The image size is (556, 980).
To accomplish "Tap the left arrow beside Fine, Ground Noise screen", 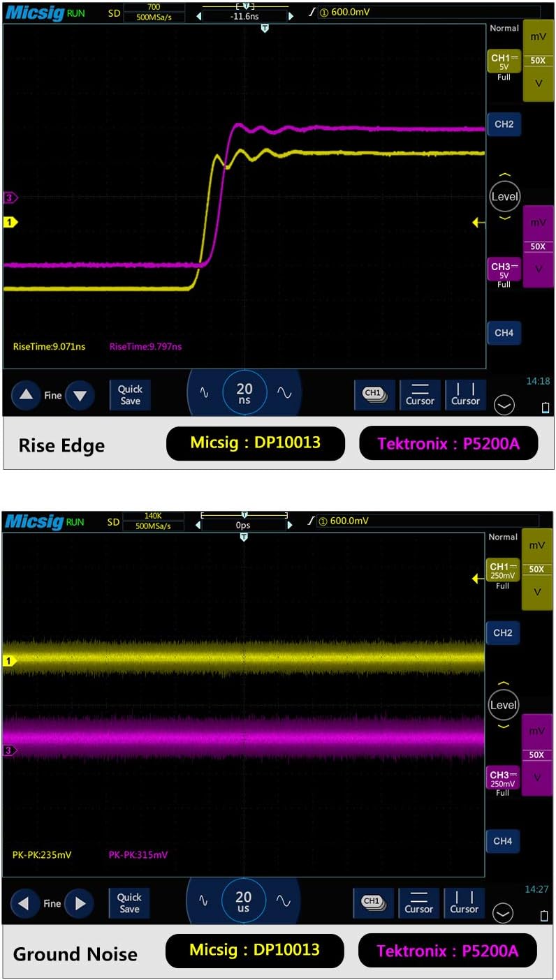I will 25,903.
